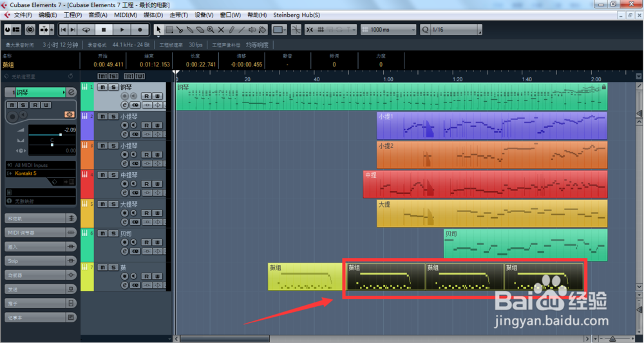The image size is (644, 343).
Task: Click the Record transport button
Action: click(140, 30)
